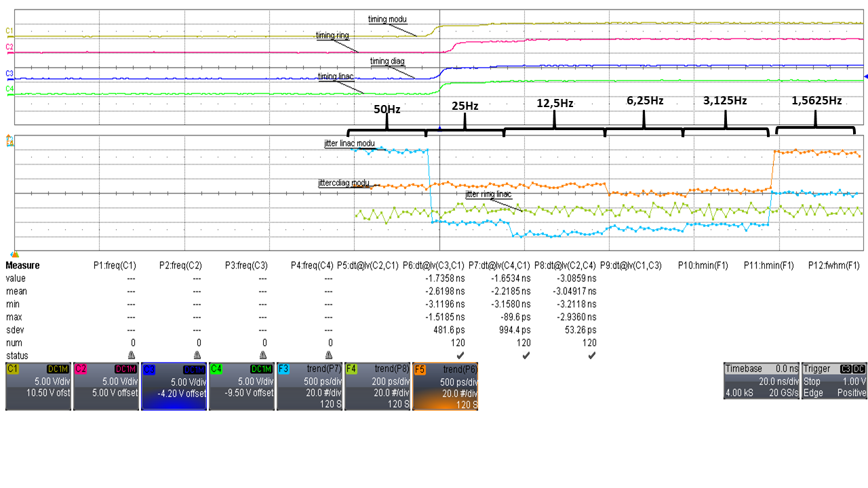Click the trigger level arrow on right edge
Image resolution: width=868 pixels, height=488 pixels.
click(x=865, y=77)
